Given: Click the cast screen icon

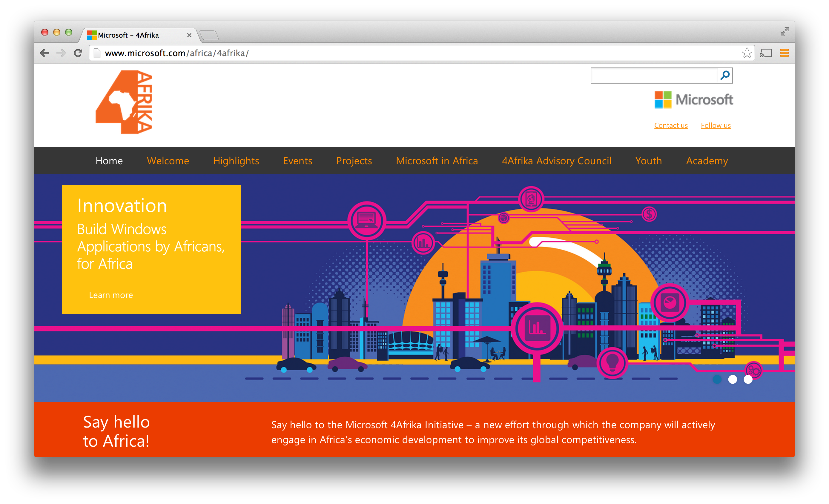Looking at the screenshot, I should (x=766, y=53).
